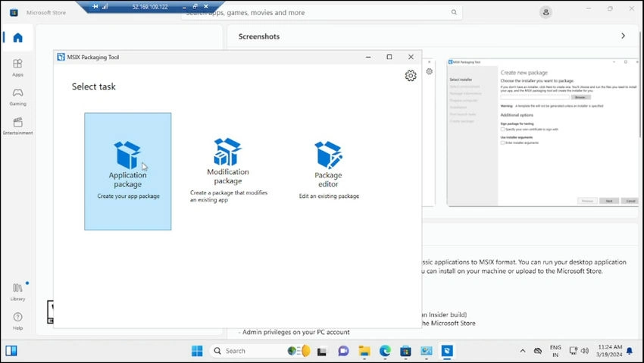
Task: Click the search highlights icon in taskbar search
Action: [299, 351]
